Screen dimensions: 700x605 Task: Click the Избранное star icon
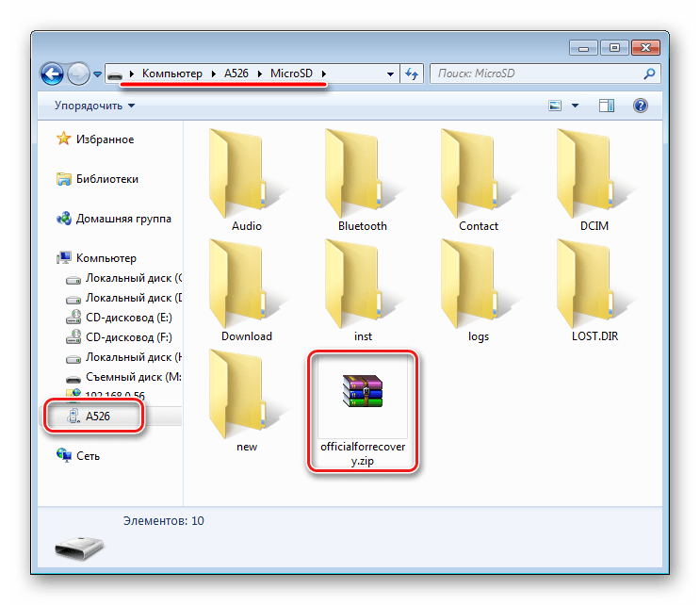(x=64, y=139)
